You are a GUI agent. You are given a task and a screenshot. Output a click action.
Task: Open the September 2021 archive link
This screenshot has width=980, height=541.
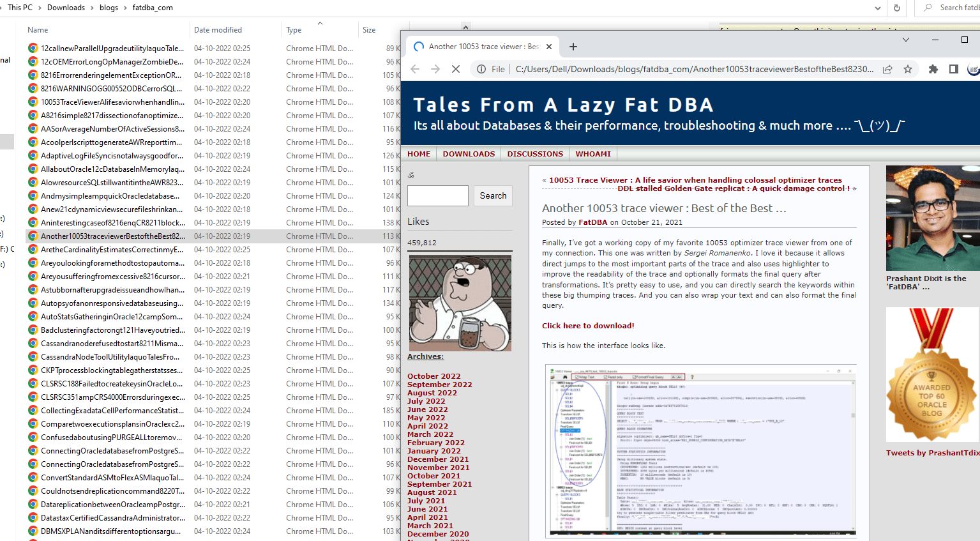click(x=440, y=484)
